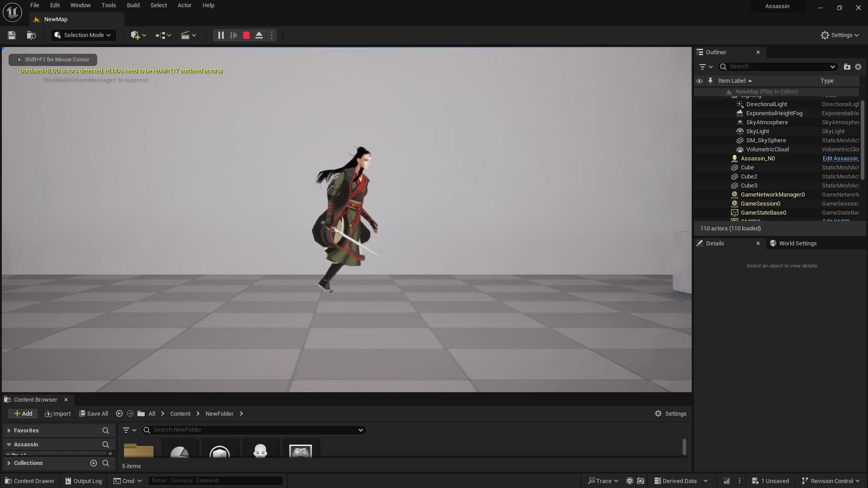Sort Outliner by Item Label header
Screen dimensions: 868x488
pyautogui.click(x=767, y=81)
